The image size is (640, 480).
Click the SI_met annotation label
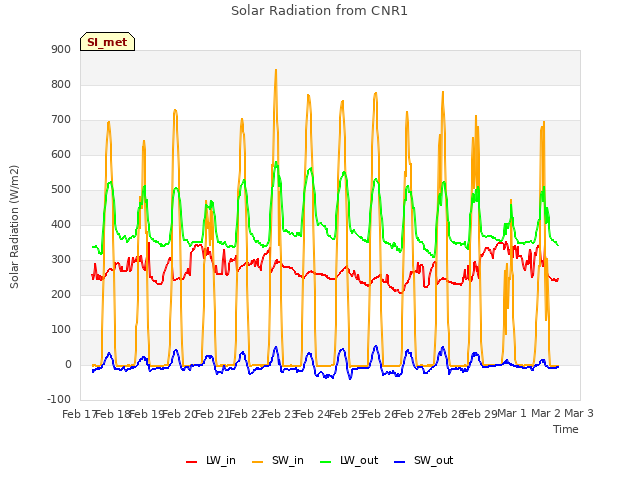click(107, 42)
